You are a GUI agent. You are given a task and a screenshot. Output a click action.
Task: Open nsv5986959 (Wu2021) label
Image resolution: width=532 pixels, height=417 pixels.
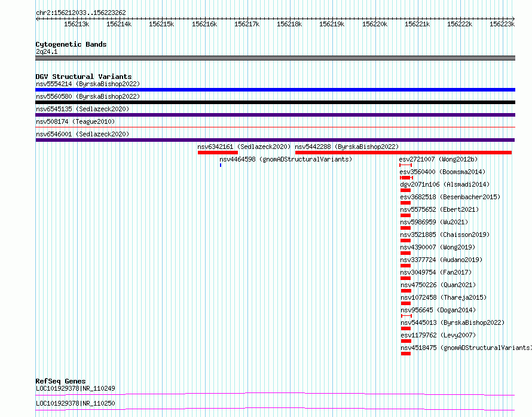(x=434, y=222)
